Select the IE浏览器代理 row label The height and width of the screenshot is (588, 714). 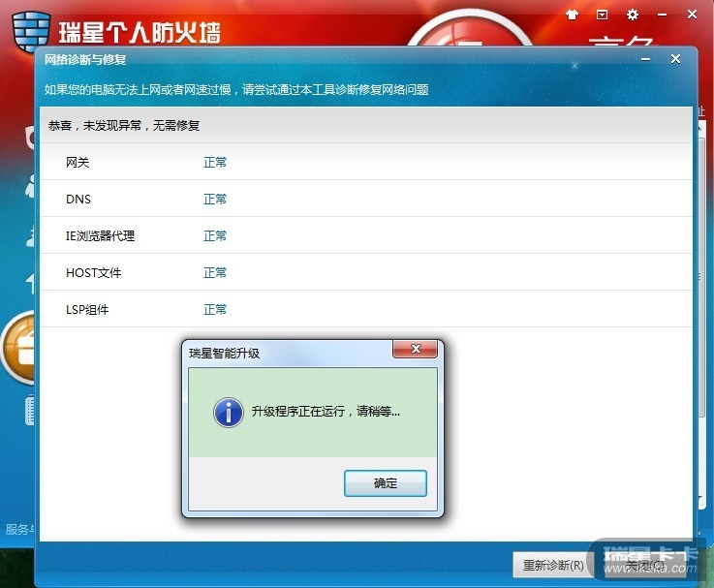pyautogui.click(x=100, y=236)
